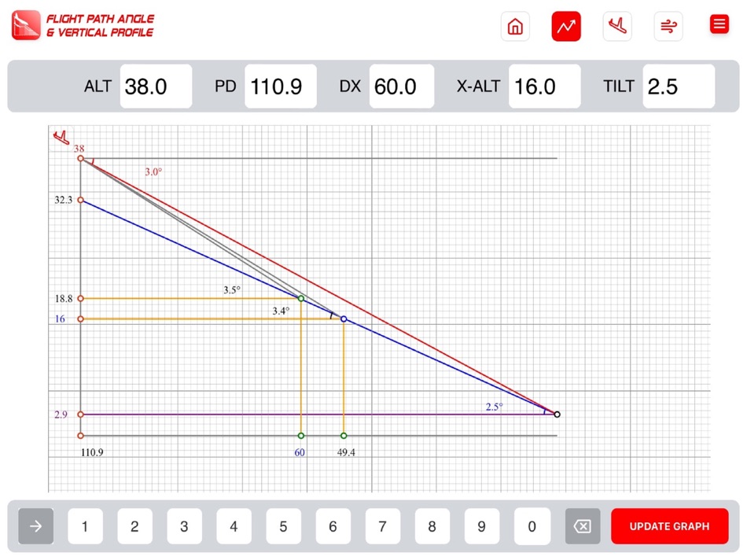The image size is (747, 560).
Task: Select the graph point at altitude 32.3
Action: (80, 201)
